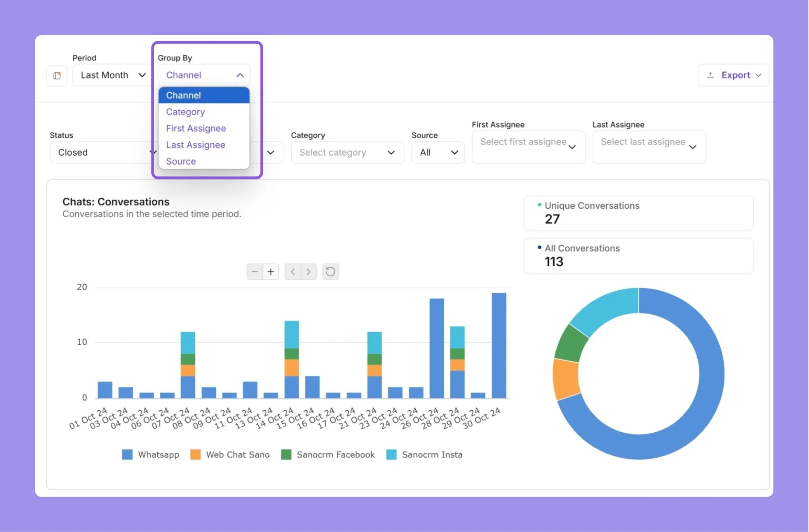Click the orange donut chart segment

pos(566,379)
